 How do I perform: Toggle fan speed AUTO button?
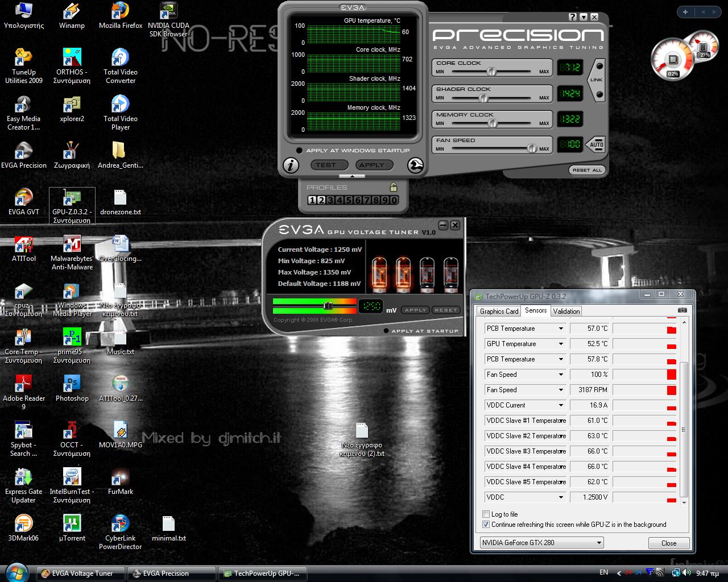click(x=595, y=144)
